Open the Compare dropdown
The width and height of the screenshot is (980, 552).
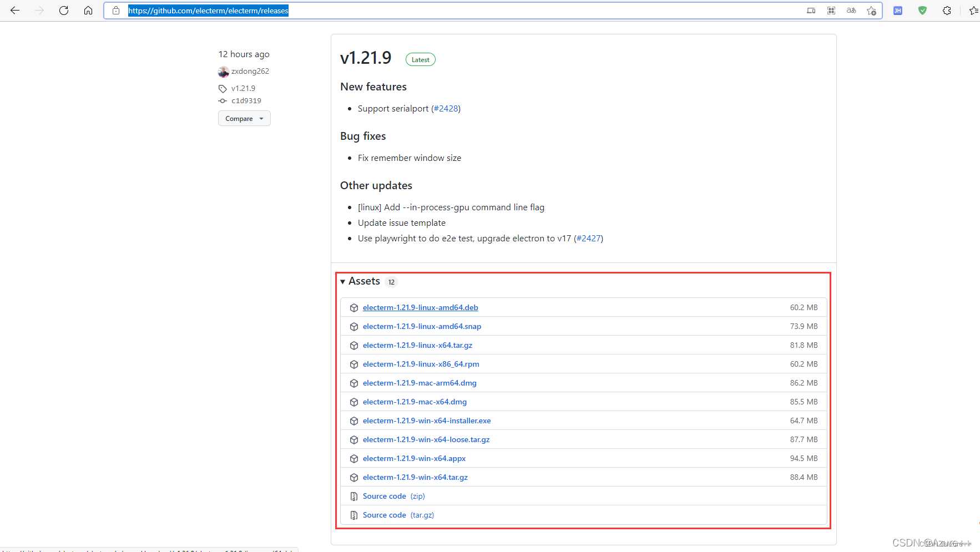click(x=244, y=118)
